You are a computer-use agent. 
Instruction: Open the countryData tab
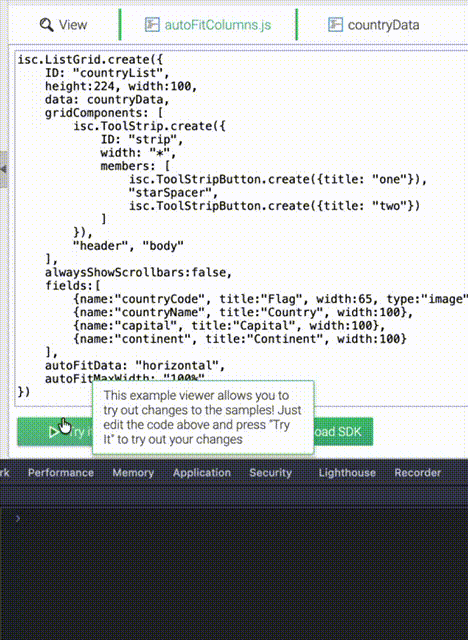click(x=374, y=25)
